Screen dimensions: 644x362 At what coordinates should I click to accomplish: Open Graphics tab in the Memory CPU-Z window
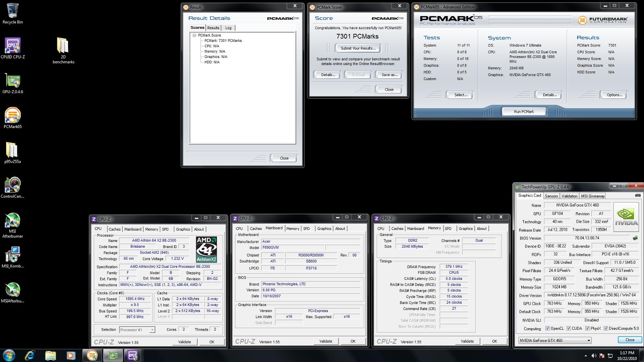[466, 228]
